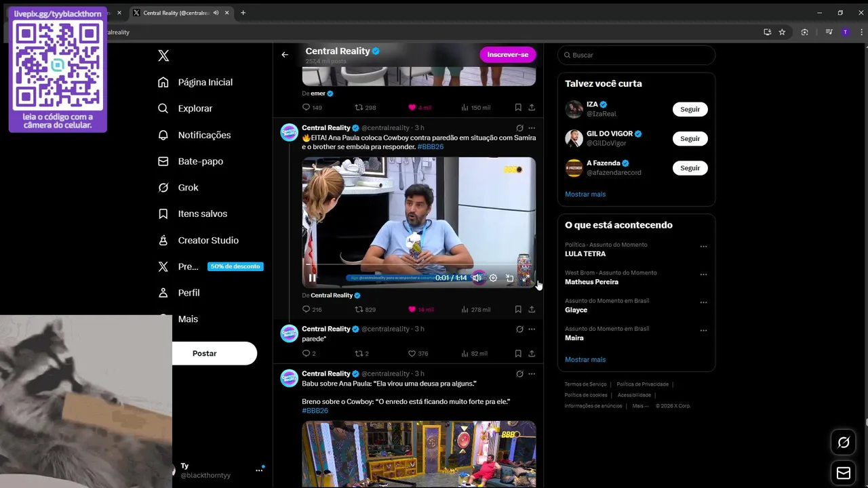
Task: Bookmark this page with the star icon
Action: pyautogui.click(x=782, y=32)
